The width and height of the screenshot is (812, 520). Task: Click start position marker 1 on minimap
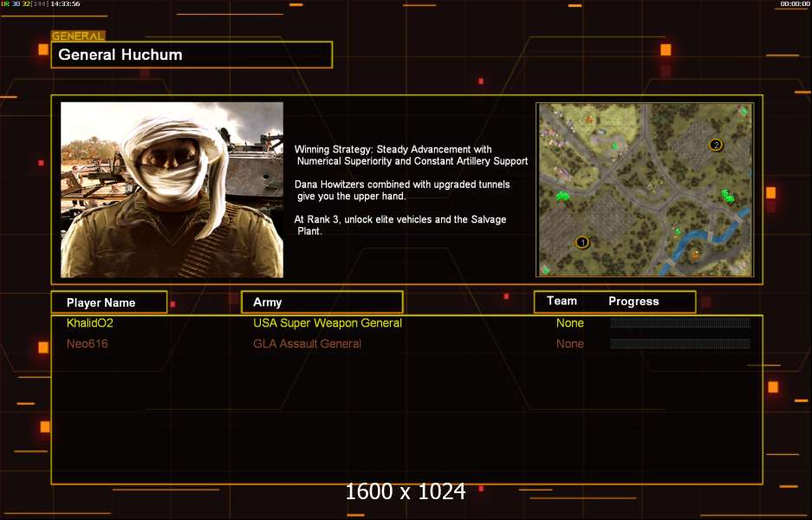click(582, 242)
